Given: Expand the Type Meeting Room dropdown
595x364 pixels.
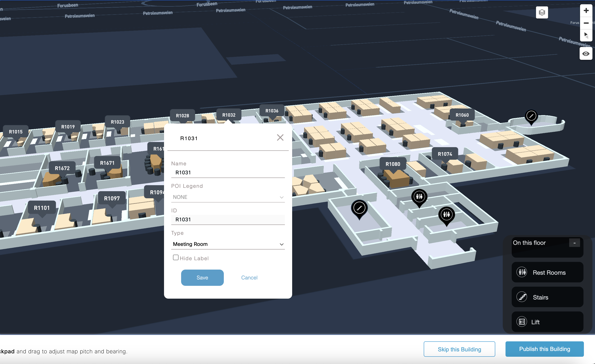Looking at the screenshot, I should point(228,244).
